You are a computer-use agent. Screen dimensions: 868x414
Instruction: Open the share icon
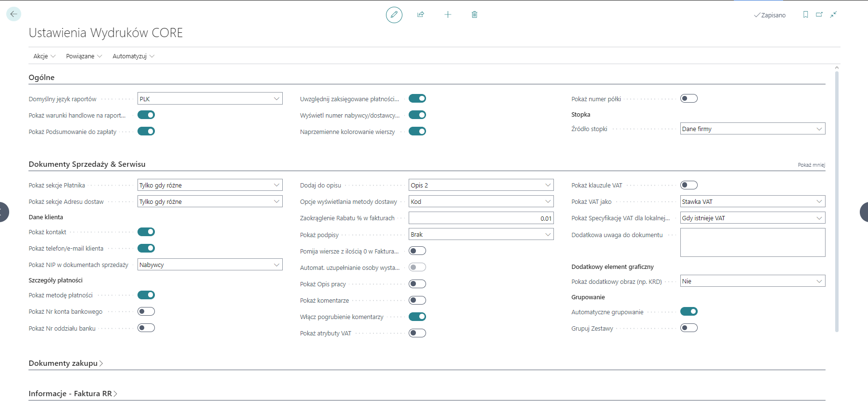pos(421,14)
